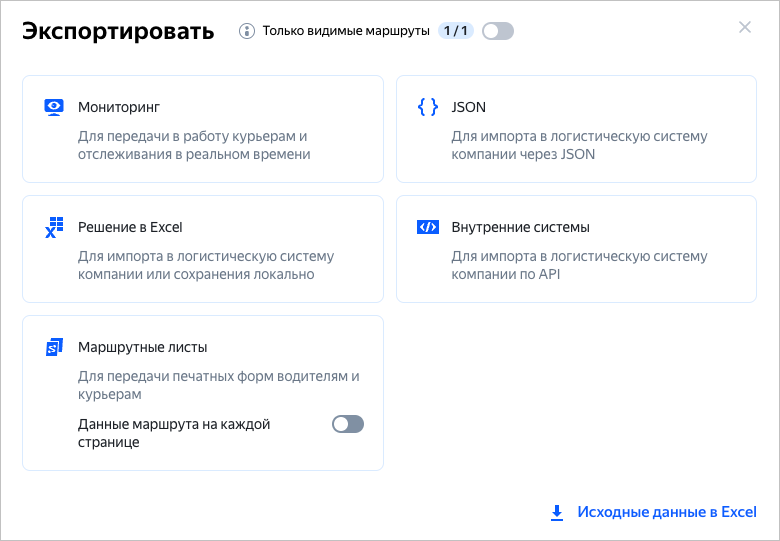Click the internal systems code icon
Image resolution: width=780 pixels, height=541 pixels.
point(427,227)
